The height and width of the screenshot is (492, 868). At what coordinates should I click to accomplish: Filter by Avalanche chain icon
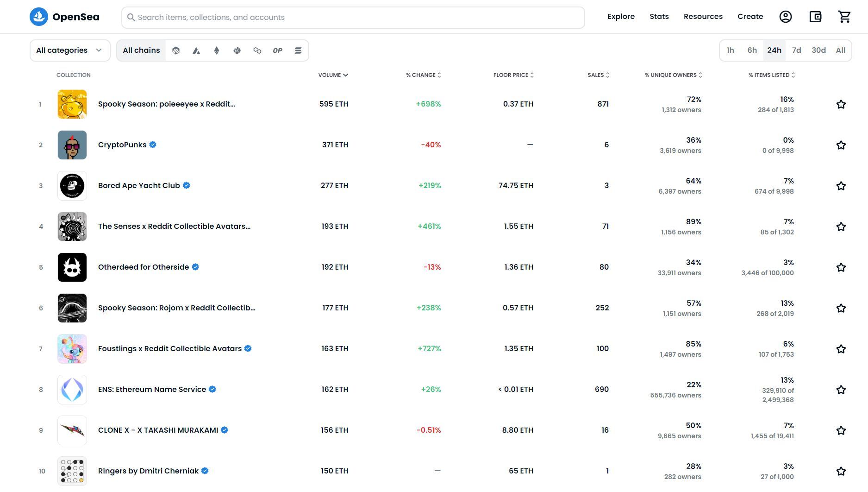pos(196,50)
